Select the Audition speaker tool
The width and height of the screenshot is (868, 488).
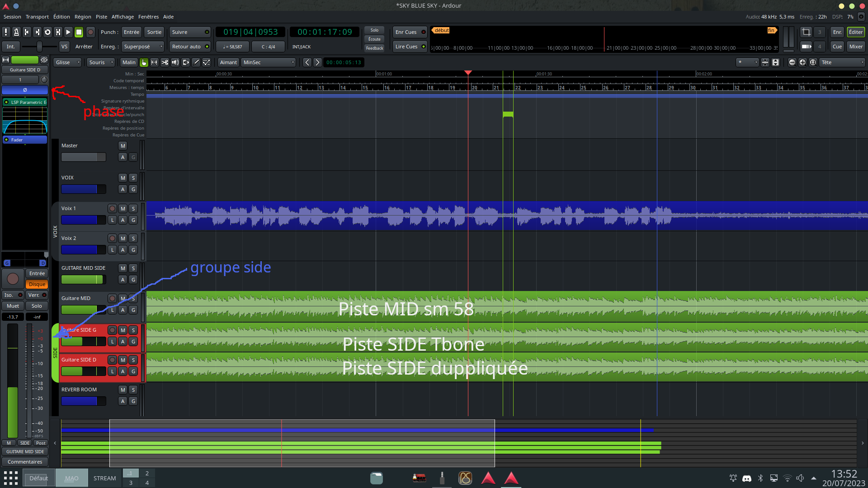(x=175, y=62)
